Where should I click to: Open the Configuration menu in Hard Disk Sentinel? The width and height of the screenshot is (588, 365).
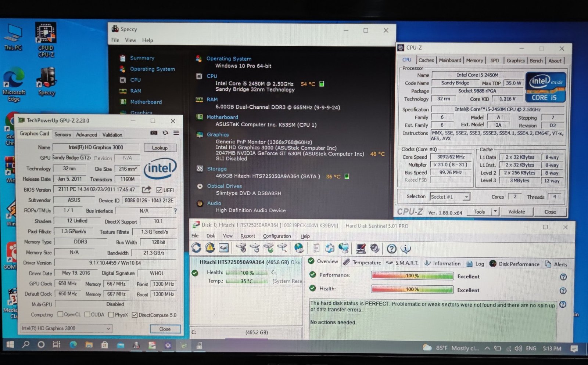coord(277,236)
